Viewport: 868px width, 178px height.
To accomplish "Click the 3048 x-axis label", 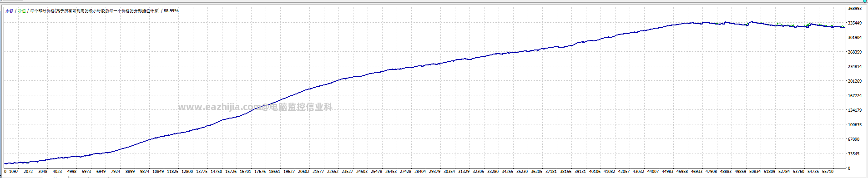I will 43,172.
